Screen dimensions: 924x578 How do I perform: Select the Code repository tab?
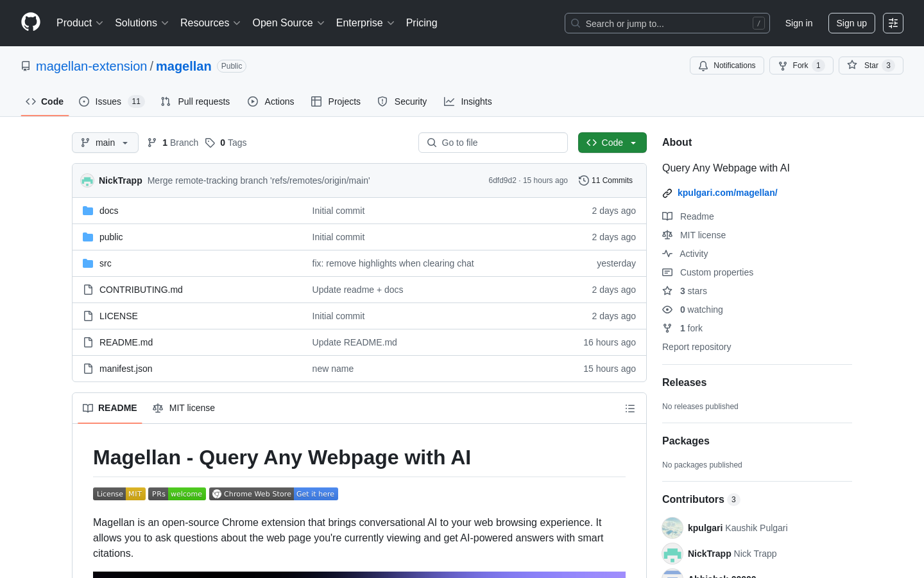[44, 101]
